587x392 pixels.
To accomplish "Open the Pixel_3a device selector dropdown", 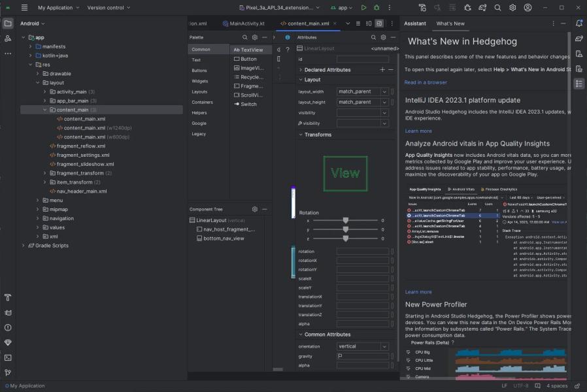I will 279,7.
